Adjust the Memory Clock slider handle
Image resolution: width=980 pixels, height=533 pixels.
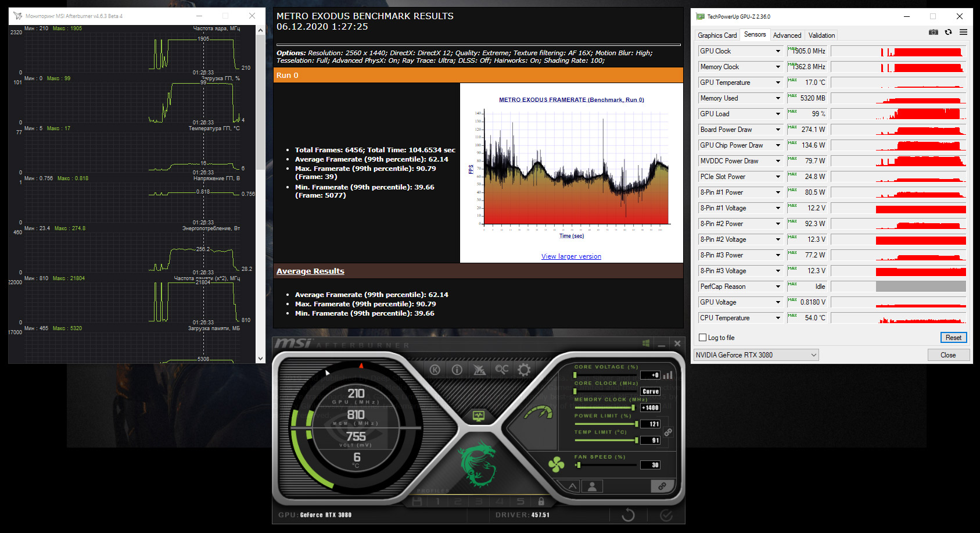(x=633, y=408)
